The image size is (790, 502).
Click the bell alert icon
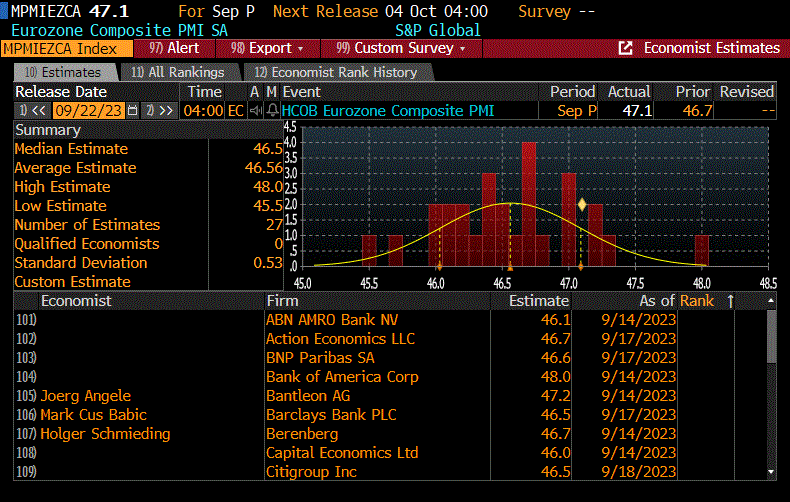272,110
